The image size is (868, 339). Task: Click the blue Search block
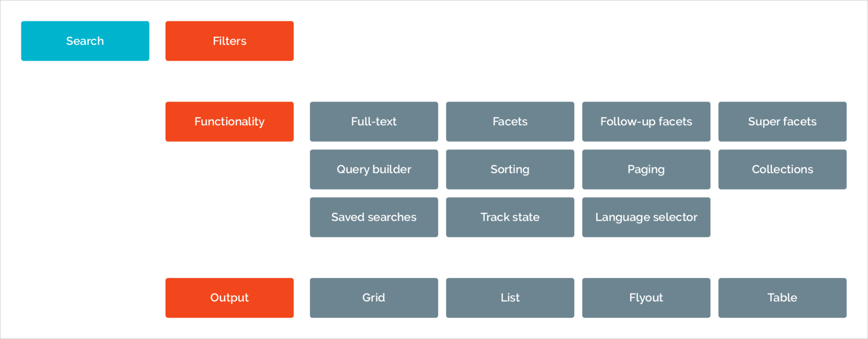pos(85,41)
